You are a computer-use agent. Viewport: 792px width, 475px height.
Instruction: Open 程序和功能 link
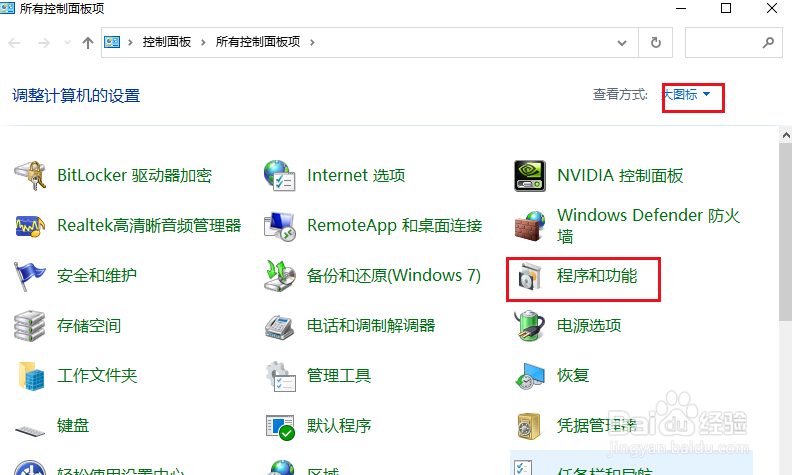point(597,276)
